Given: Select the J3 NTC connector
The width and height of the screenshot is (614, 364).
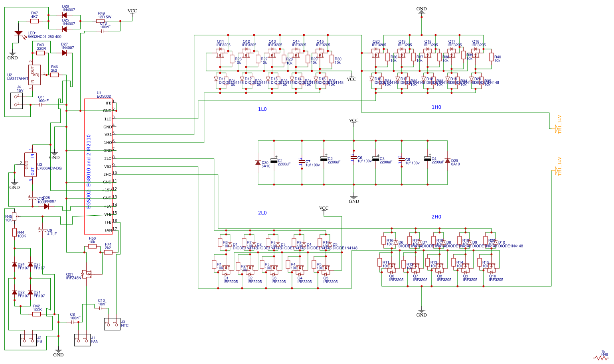Looking at the screenshot, I should click(x=112, y=324).
